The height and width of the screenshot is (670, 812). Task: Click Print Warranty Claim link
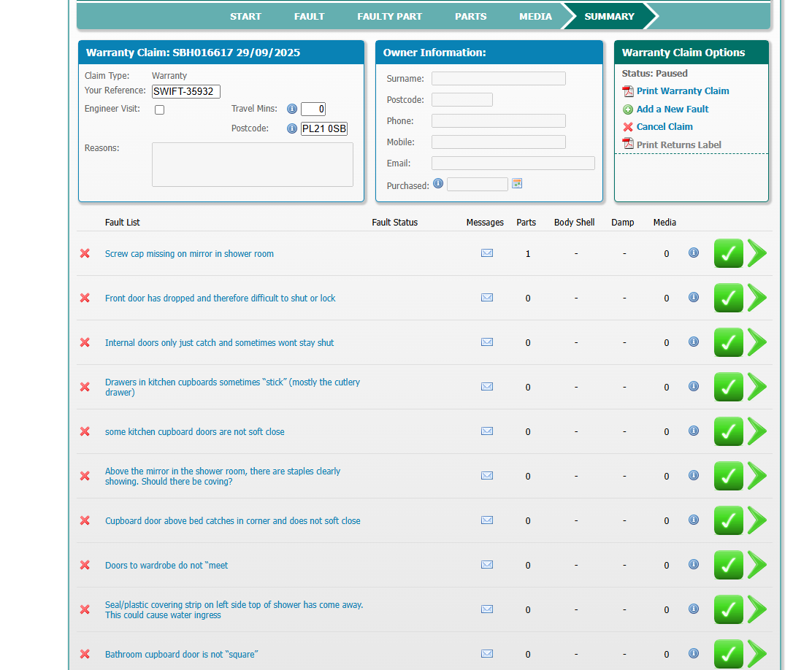click(682, 91)
